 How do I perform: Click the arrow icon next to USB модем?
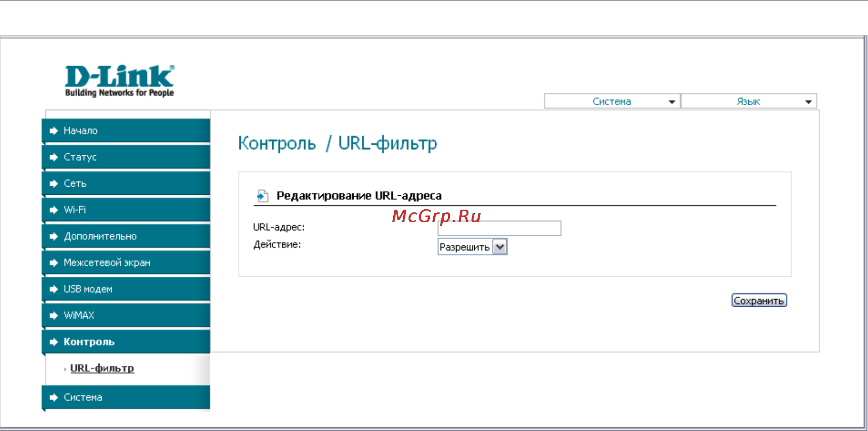click(54, 289)
